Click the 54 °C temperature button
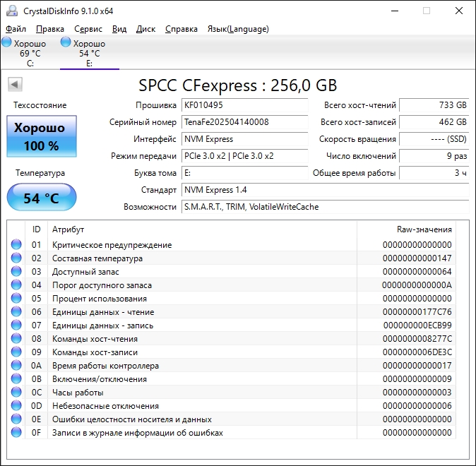This screenshot has height=466, width=476. tap(41, 198)
